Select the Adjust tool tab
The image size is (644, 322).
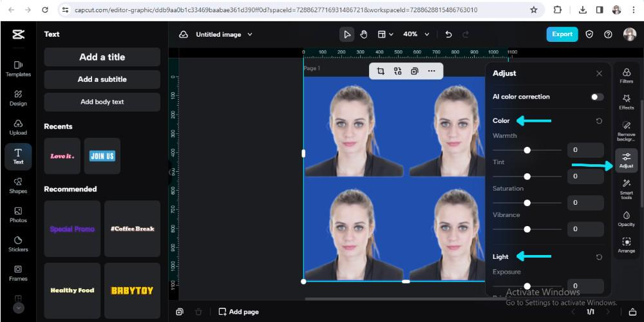click(x=627, y=160)
